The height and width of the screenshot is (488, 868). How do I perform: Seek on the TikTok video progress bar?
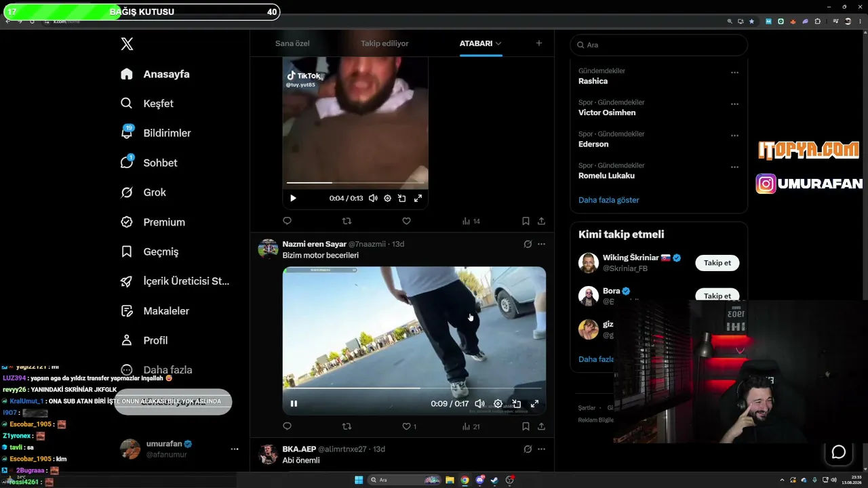[x=355, y=182]
